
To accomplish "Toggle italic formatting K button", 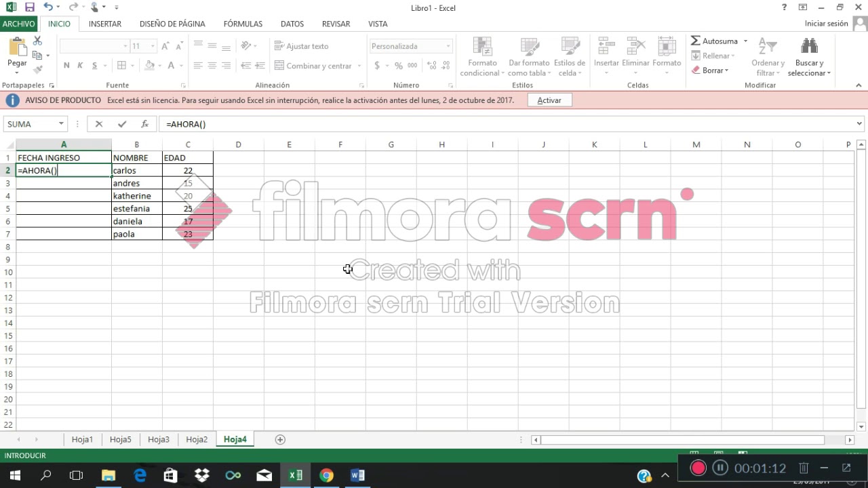I will coord(80,66).
